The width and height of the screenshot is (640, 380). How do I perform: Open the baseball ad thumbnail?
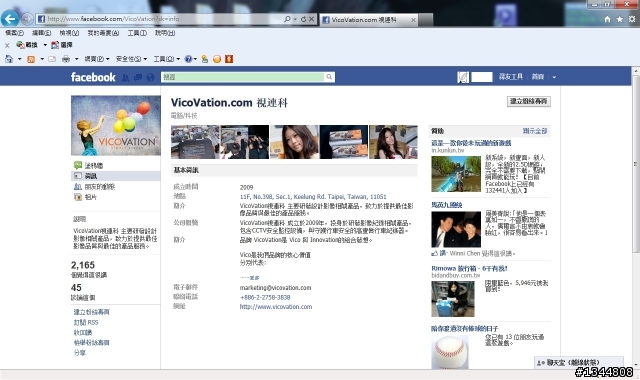point(450,351)
